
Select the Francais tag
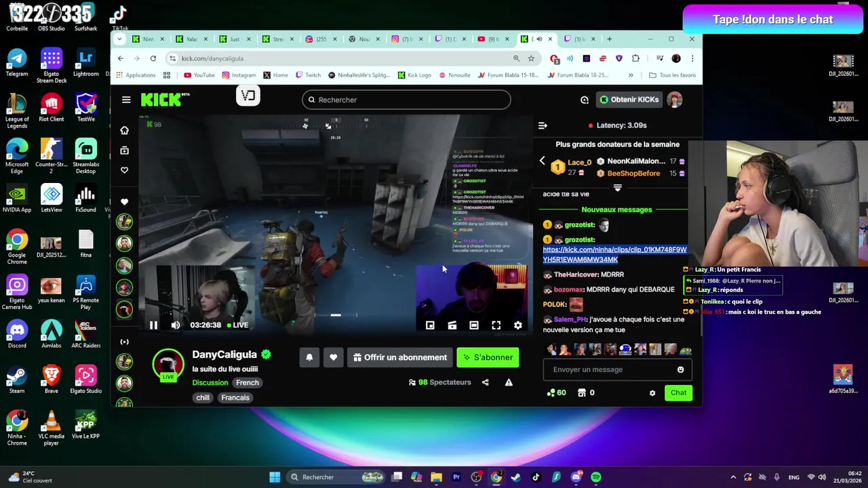pyautogui.click(x=235, y=397)
